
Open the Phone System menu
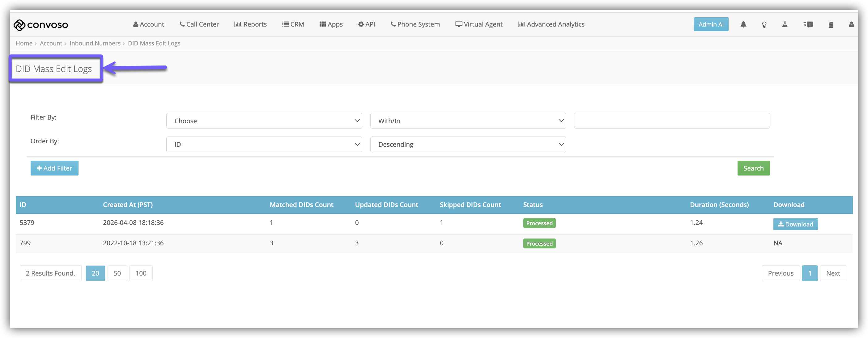click(x=415, y=24)
